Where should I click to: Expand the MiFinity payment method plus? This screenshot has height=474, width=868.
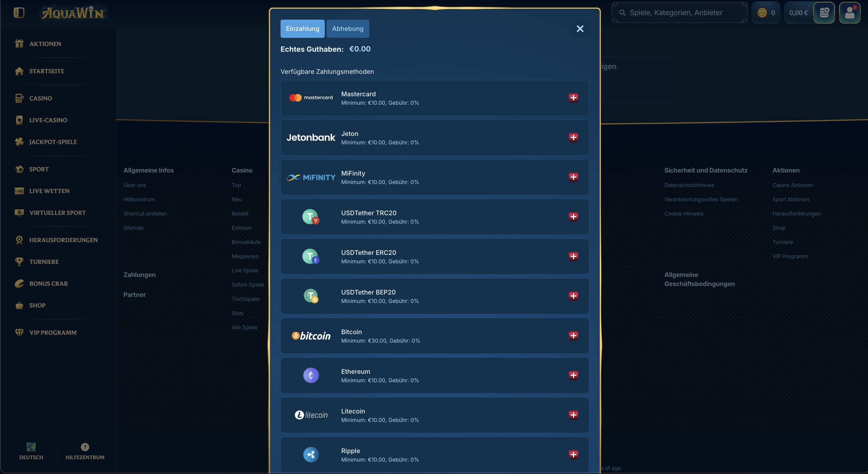[573, 177]
